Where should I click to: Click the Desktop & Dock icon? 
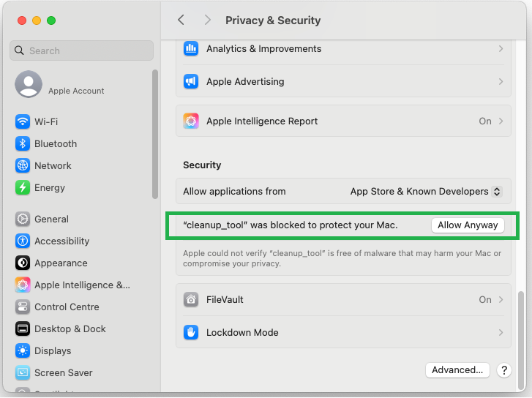click(23, 328)
